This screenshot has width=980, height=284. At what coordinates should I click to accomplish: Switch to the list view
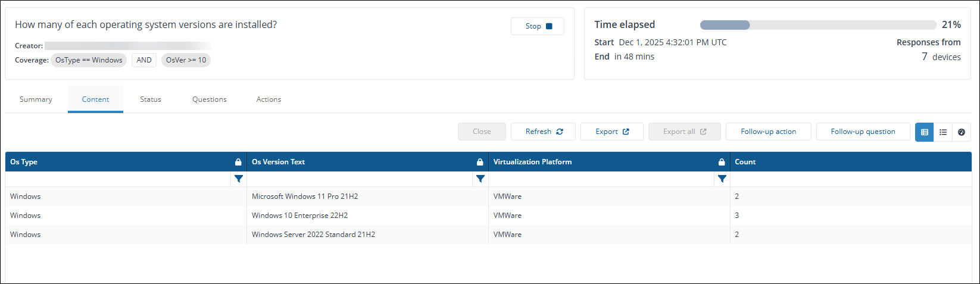pos(943,132)
